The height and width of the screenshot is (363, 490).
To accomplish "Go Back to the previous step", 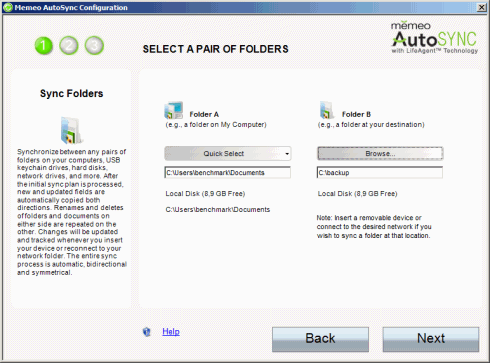I will (320, 339).
